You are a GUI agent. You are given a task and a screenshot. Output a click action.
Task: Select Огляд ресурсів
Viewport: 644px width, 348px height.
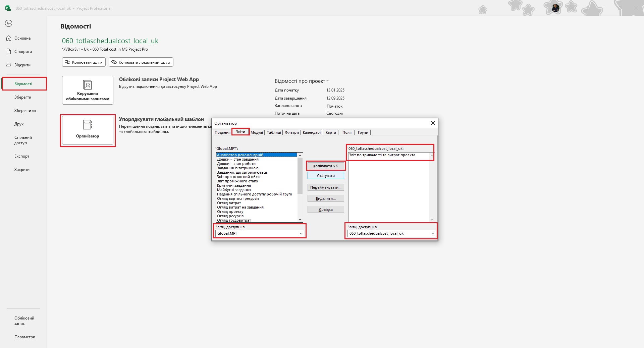[257, 216]
